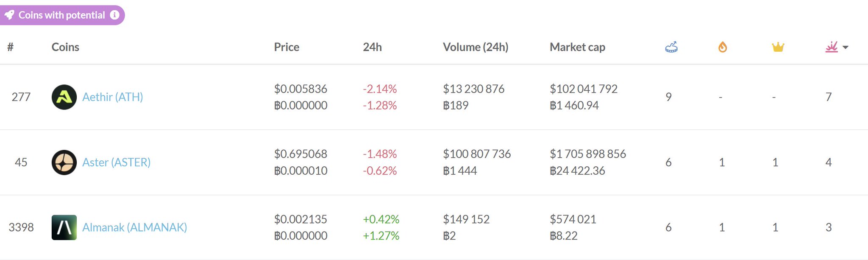Click the Almanak coin logo

64,227
